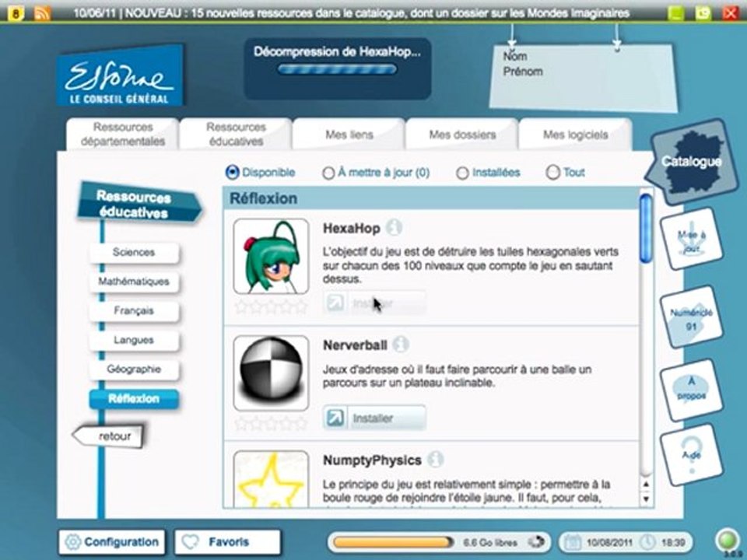Click the disk icon next to free space

click(x=536, y=542)
